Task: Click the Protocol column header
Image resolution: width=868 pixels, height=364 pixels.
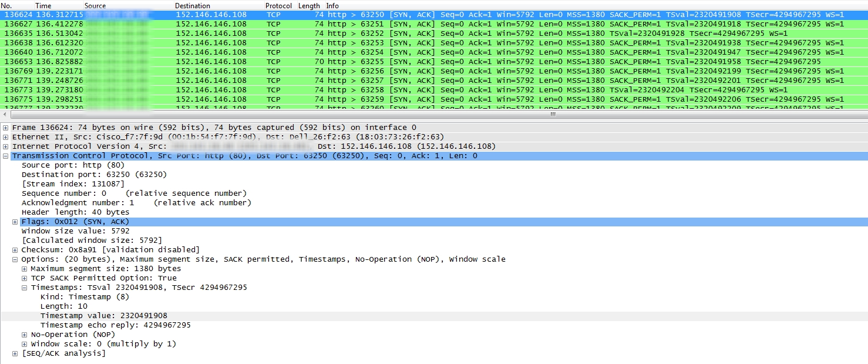Action: (x=278, y=5)
